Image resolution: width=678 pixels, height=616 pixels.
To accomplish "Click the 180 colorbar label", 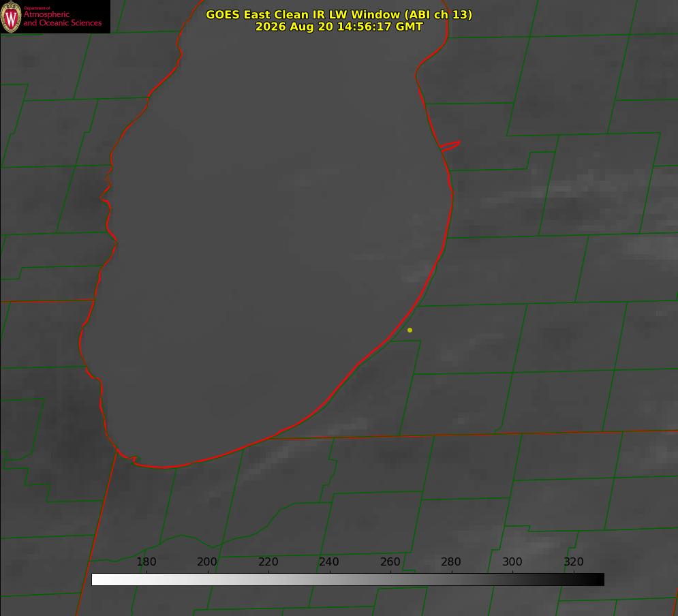I will [x=146, y=561].
